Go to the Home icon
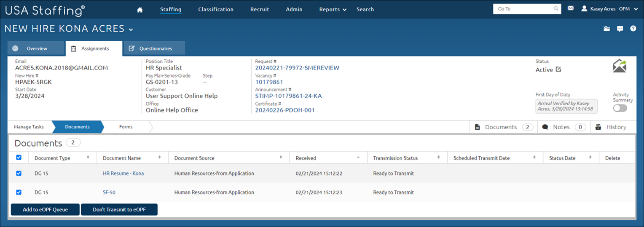 (x=140, y=10)
